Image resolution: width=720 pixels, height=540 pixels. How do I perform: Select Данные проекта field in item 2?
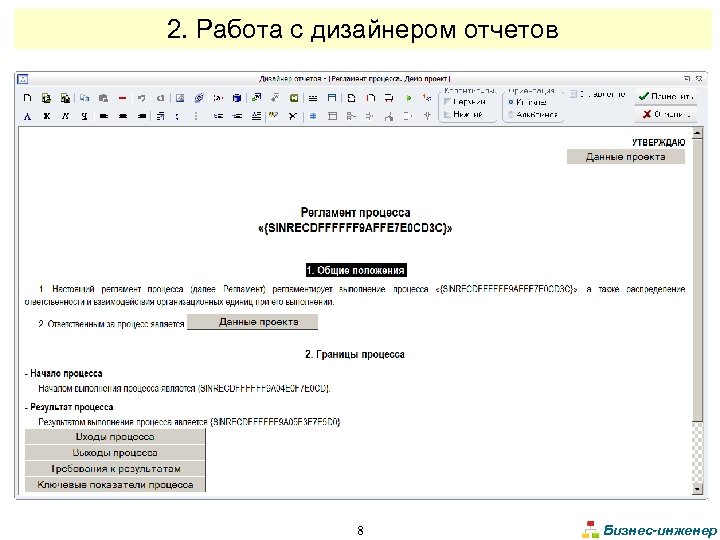(x=252, y=322)
